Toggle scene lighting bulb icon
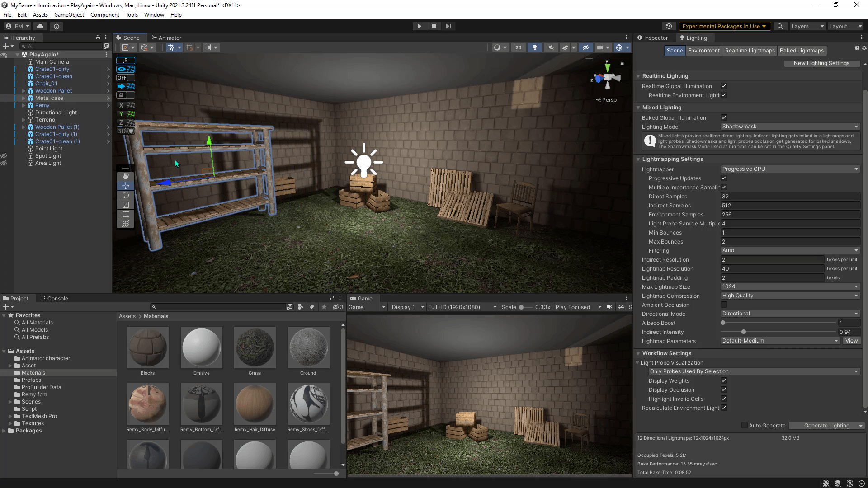This screenshot has width=868, height=488. tap(534, 47)
